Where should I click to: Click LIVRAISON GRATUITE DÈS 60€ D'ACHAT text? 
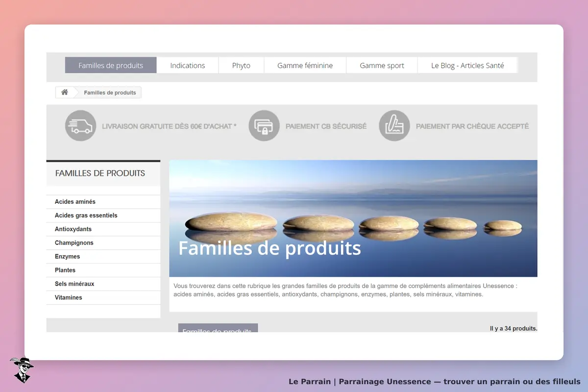(x=169, y=126)
